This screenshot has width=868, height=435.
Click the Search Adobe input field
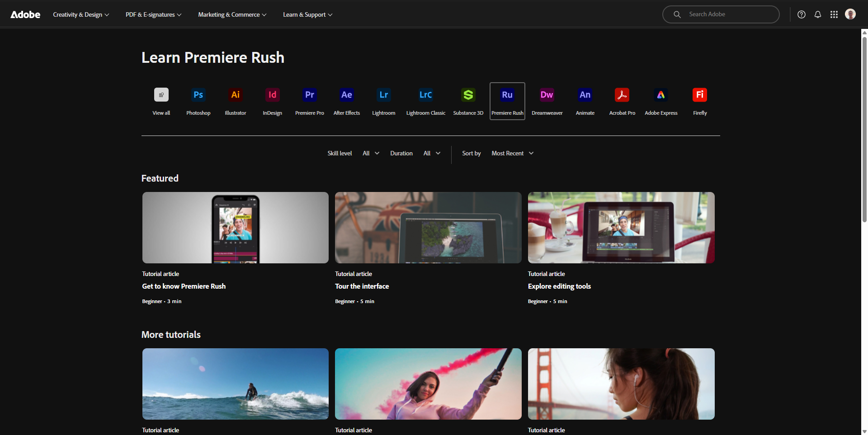pos(729,14)
